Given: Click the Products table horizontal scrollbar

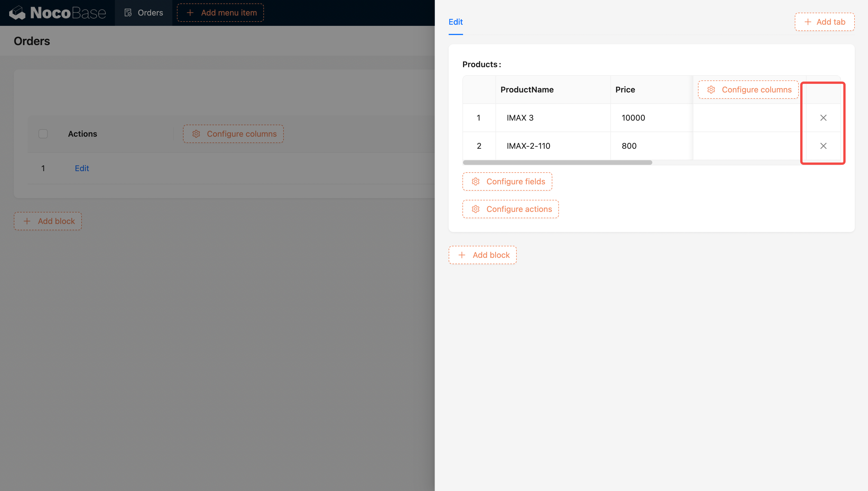Looking at the screenshot, I should click(x=557, y=163).
